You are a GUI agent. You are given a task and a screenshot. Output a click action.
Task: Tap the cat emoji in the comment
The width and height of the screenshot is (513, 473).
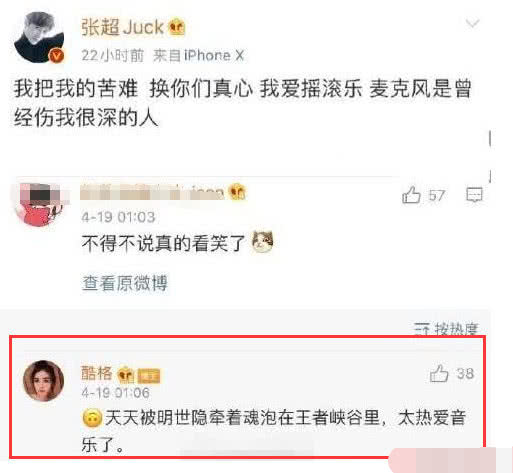[263, 241]
